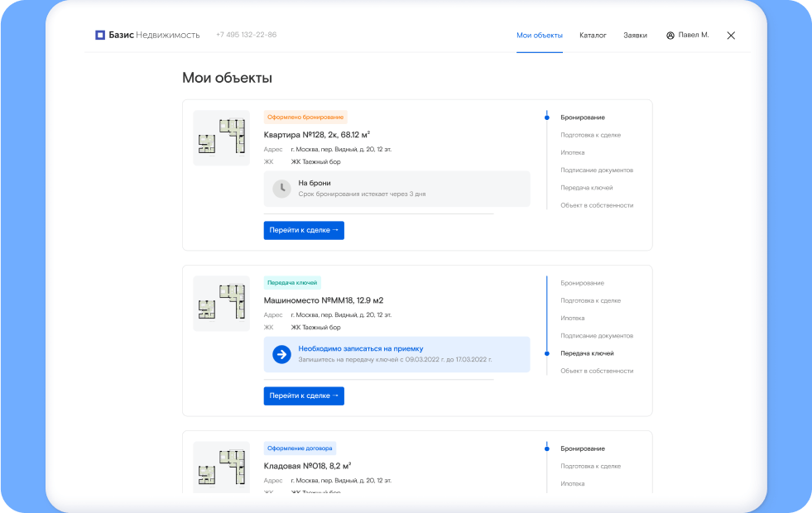The height and width of the screenshot is (513, 812).
Task: Switch to the Мои объекты tab
Action: tap(539, 36)
